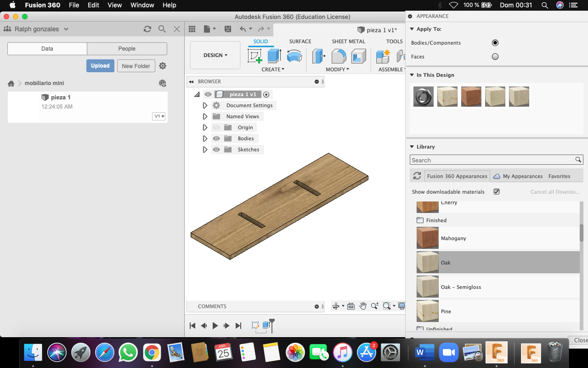Select the Press Pull tool
Image resolution: width=588 pixels, height=368 pixels.
point(318,56)
